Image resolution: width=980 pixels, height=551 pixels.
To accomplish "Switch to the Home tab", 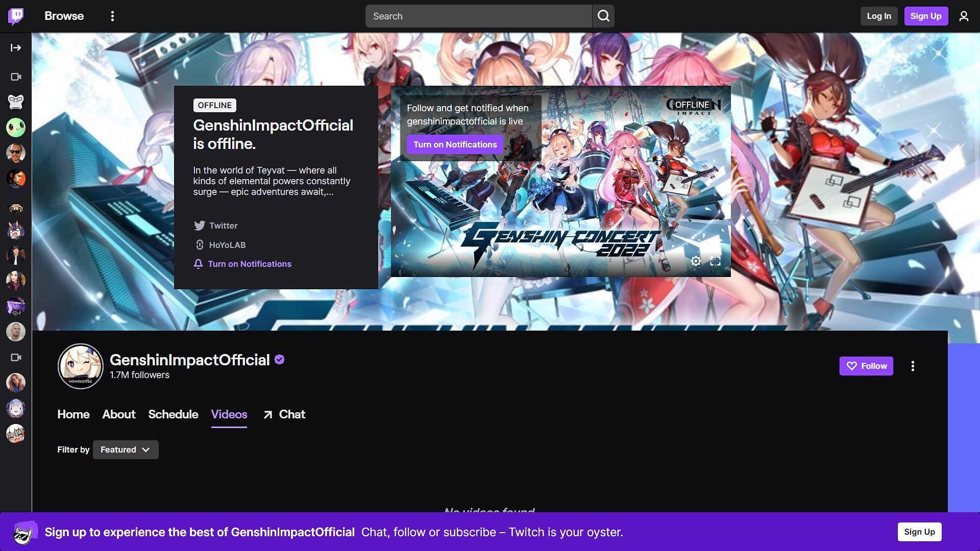I will click(73, 414).
